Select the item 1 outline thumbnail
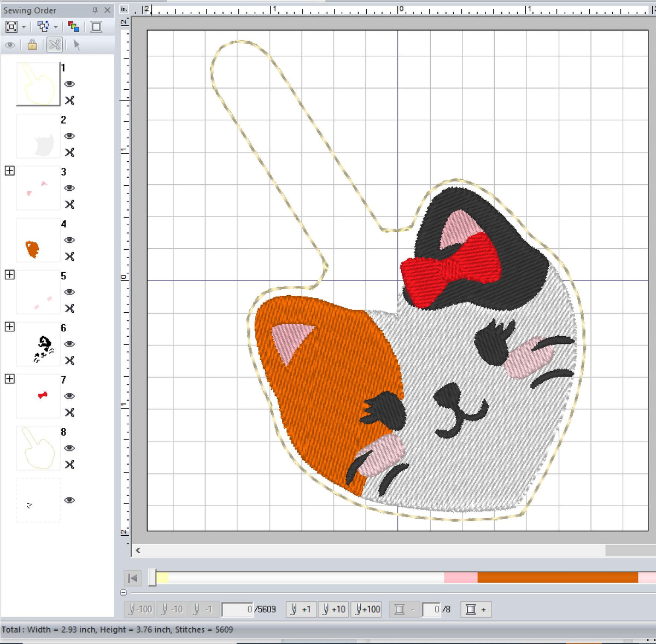 [x=38, y=84]
